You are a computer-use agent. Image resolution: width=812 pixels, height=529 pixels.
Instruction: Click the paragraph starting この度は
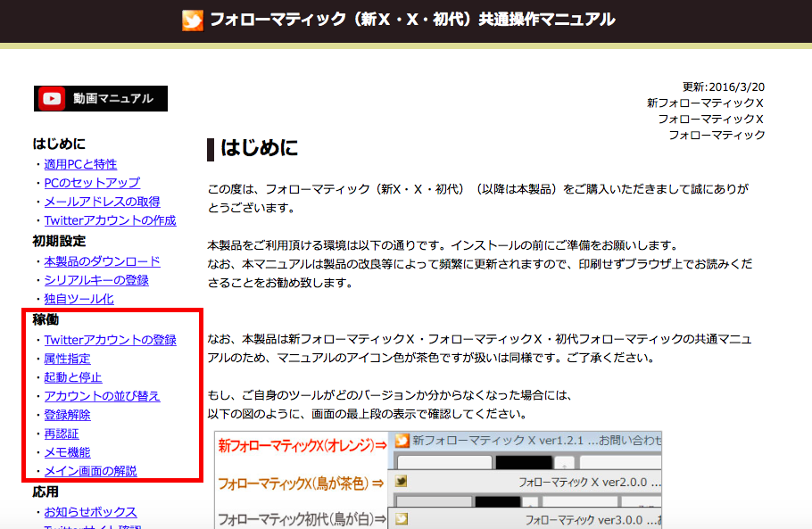point(478,198)
